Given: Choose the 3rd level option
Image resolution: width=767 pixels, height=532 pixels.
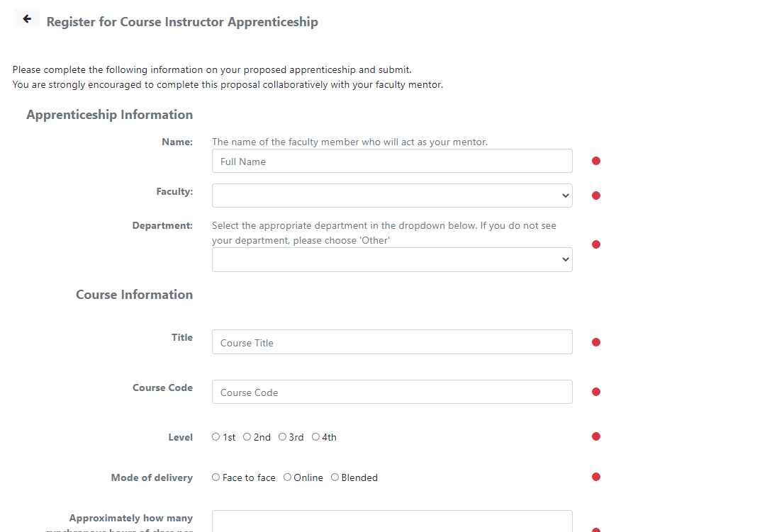Looking at the screenshot, I should pos(282,437).
